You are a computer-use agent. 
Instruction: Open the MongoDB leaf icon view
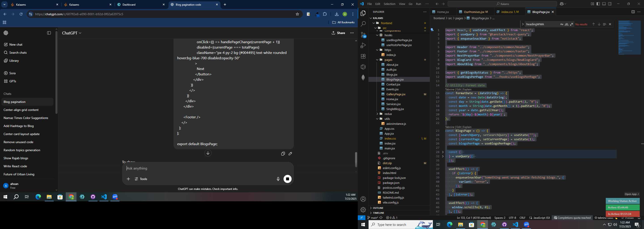pyautogui.click(x=363, y=78)
